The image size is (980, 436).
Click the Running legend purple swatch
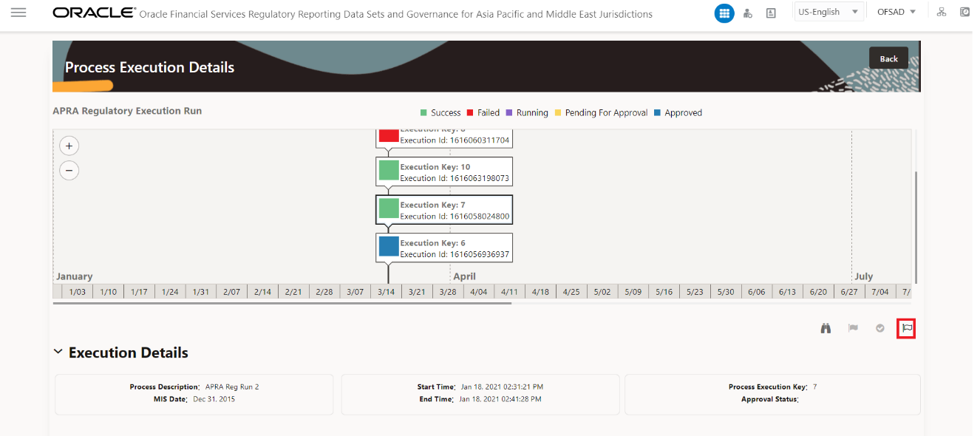[x=509, y=113]
